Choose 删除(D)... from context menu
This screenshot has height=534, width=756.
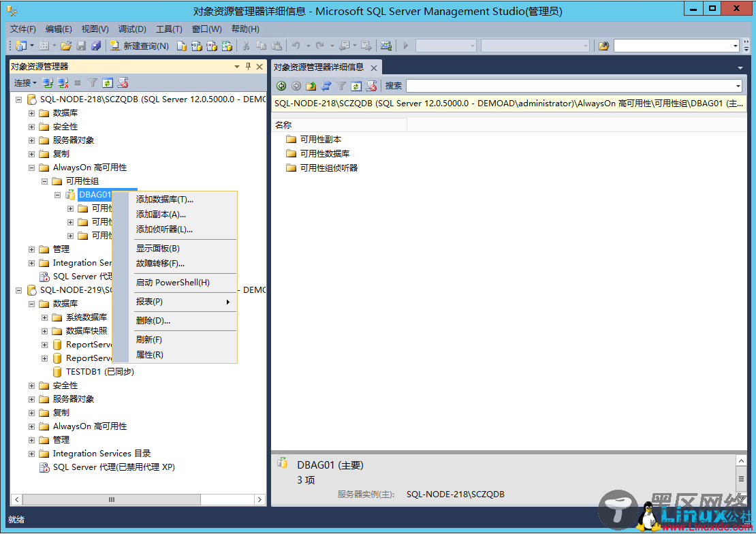175,321
